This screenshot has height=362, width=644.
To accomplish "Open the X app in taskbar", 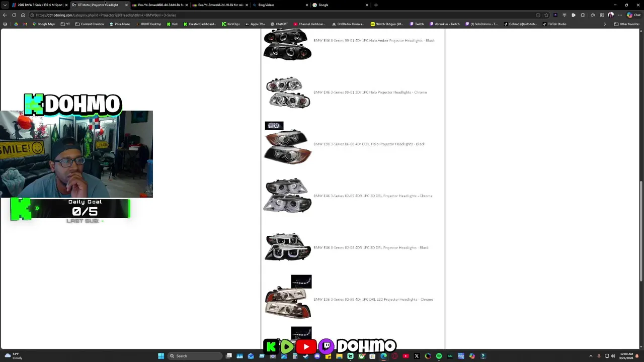I will (x=417, y=356).
